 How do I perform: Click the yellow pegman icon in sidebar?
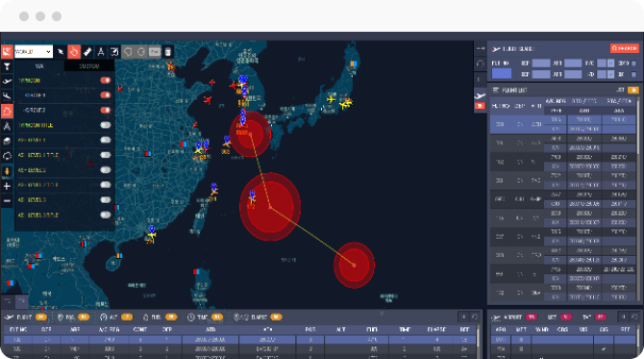(x=7, y=171)
